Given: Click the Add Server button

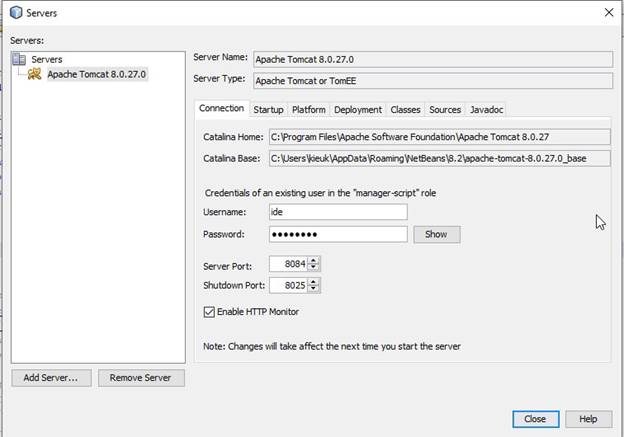Looking at the screenshot, I should (x=51, y=378).
